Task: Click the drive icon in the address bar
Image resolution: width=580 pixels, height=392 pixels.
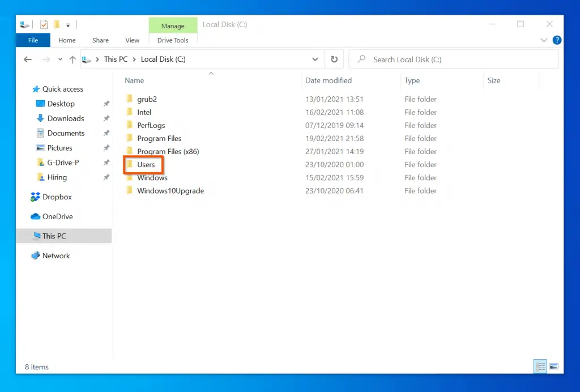Action: (x=87, y=59)
